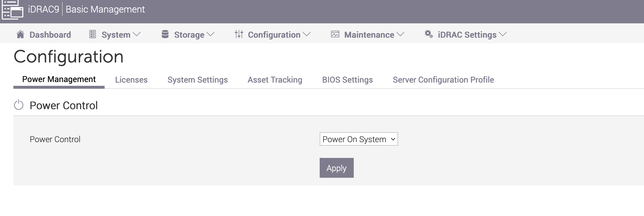This screenshot has width=644, height=216.
Task: Expand the iDRAC Settings menu chevron
Action: (503, 34)
